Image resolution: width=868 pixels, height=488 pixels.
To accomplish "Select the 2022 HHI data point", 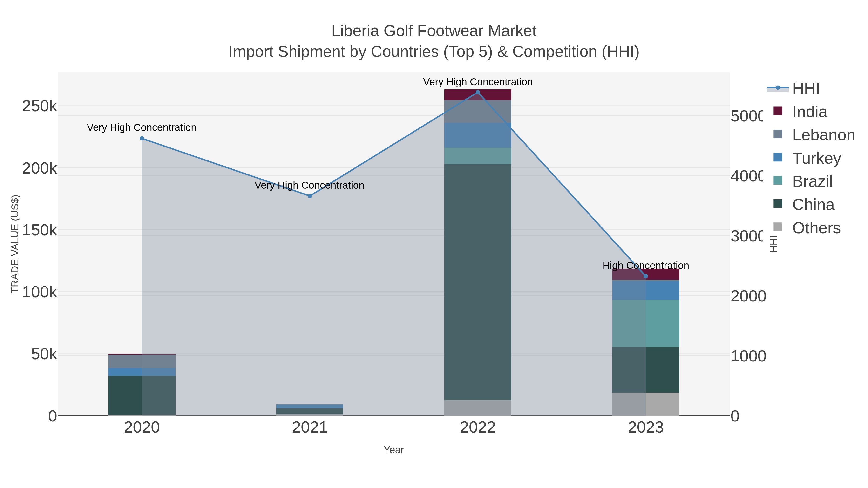I will [478, 92].
